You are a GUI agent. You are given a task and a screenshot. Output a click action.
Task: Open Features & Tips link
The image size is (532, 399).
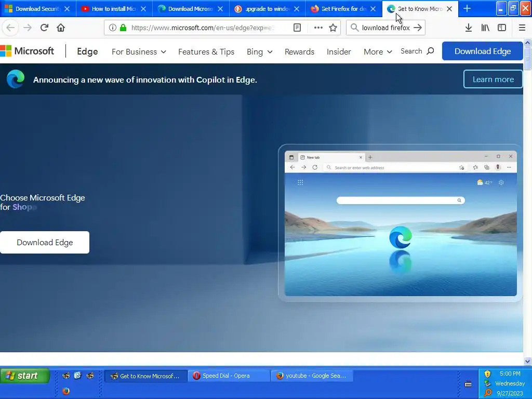tap(206, 52)
